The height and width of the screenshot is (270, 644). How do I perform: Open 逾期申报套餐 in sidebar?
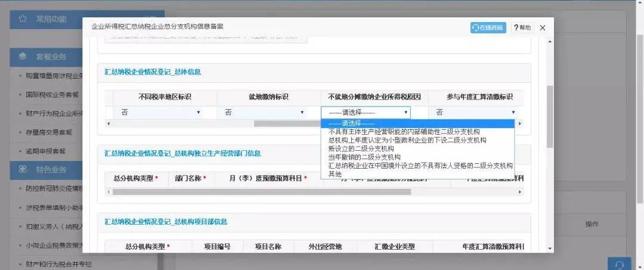click(x=45, y=151)
